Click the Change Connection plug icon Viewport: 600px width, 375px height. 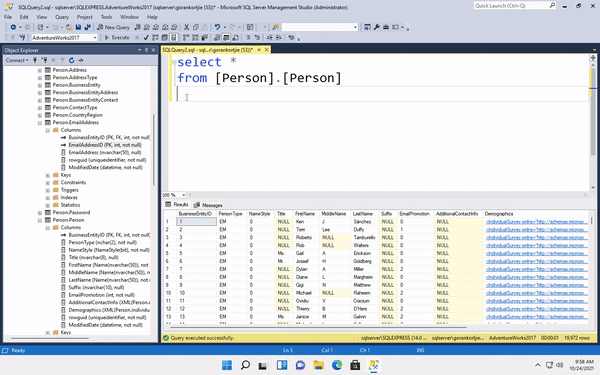tap(22, 38)
